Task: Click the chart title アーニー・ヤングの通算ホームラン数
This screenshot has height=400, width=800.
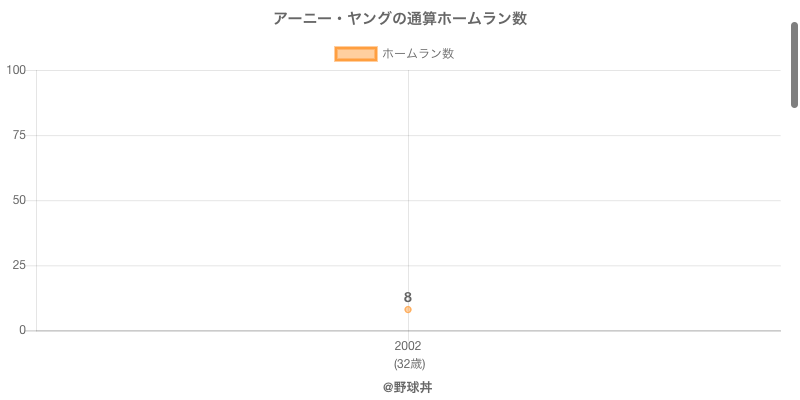Action: point(400,19)
